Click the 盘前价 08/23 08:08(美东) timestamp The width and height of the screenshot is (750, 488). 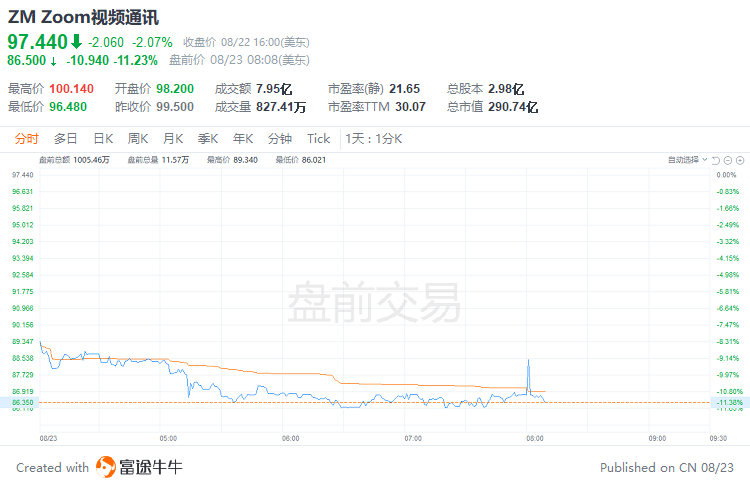coord(239,60)
